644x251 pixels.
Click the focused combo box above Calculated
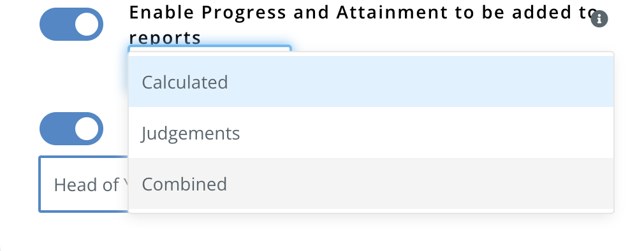pos(210,49)
